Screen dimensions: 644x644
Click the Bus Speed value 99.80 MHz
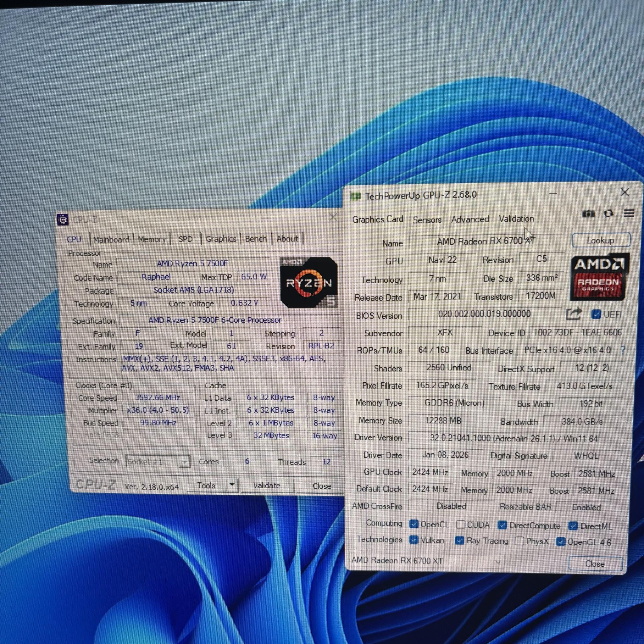tap(158, 423)
